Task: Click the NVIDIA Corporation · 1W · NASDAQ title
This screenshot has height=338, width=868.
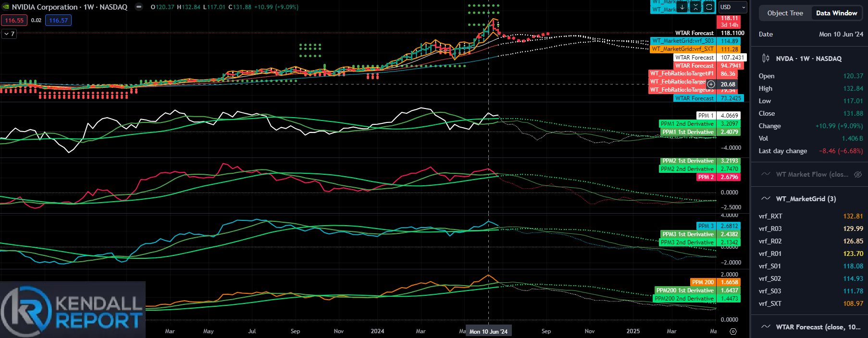Action: (x=70, y=7)
